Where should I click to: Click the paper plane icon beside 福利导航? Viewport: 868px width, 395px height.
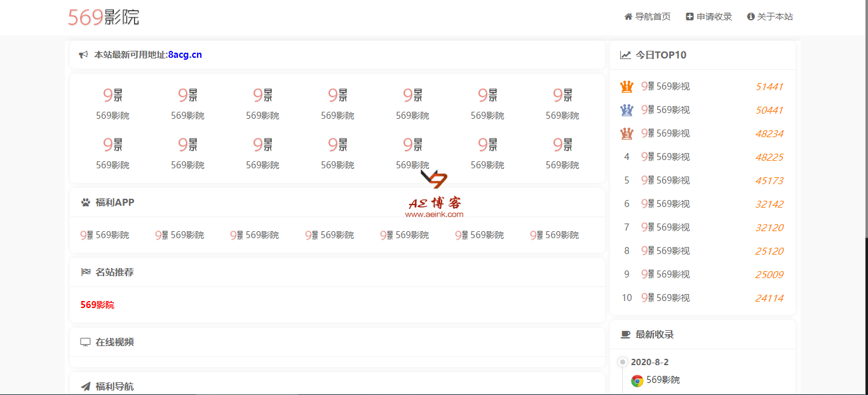86,386
